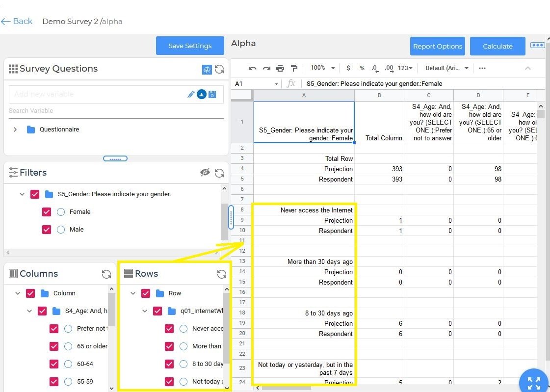This screenshot has width=550, height=392.
Task: Select row 4 header
Action: tap(242, 169)
